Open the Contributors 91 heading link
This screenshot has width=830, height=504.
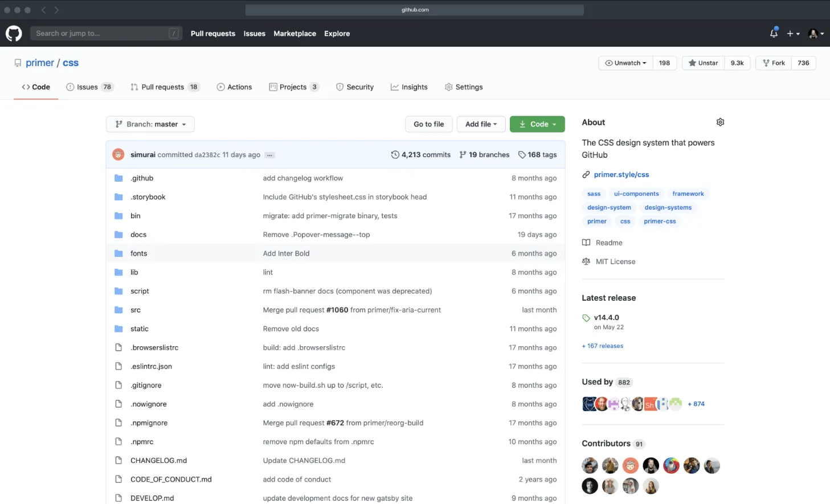(x=613, y=444)
